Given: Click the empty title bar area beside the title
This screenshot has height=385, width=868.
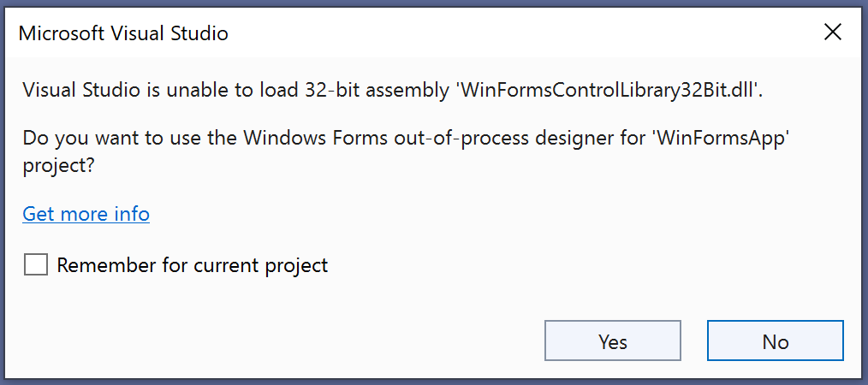Looking at the screenshot, I should click(x=520, y=33).
